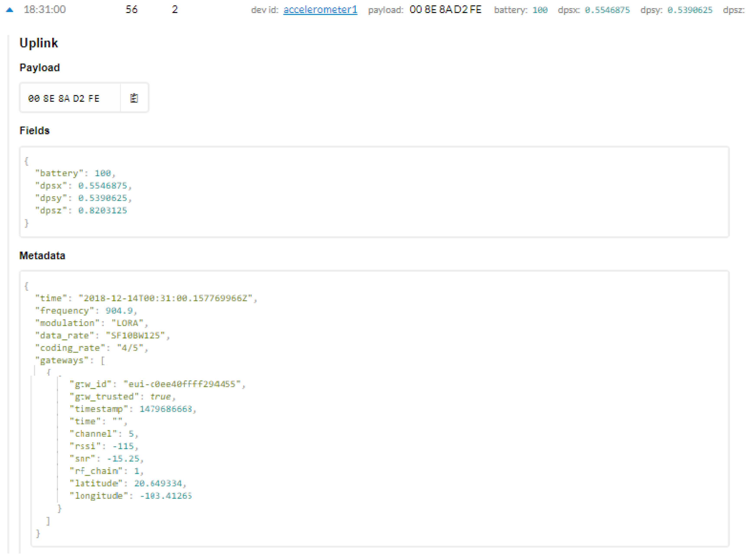
Task: Click the dpsz value 0.8203125 in Fields
Action: point(102,210)
